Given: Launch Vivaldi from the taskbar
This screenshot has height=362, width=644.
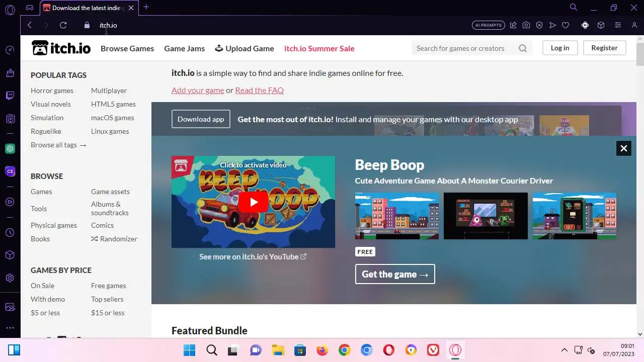Looking at the screenshot, I should [x=433, y=350].
